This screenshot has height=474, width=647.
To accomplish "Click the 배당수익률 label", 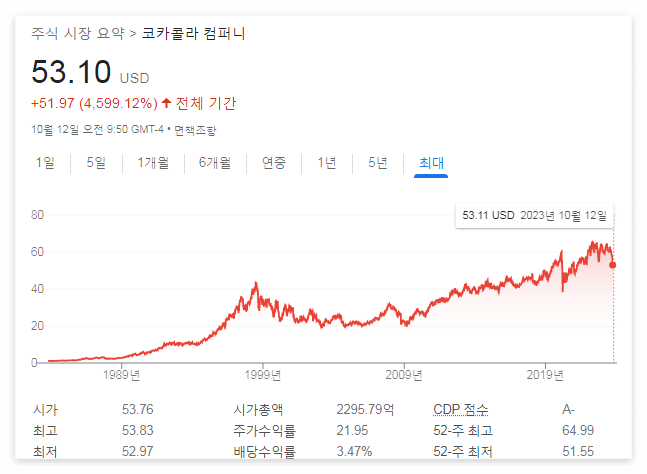I will click(264, 451).
